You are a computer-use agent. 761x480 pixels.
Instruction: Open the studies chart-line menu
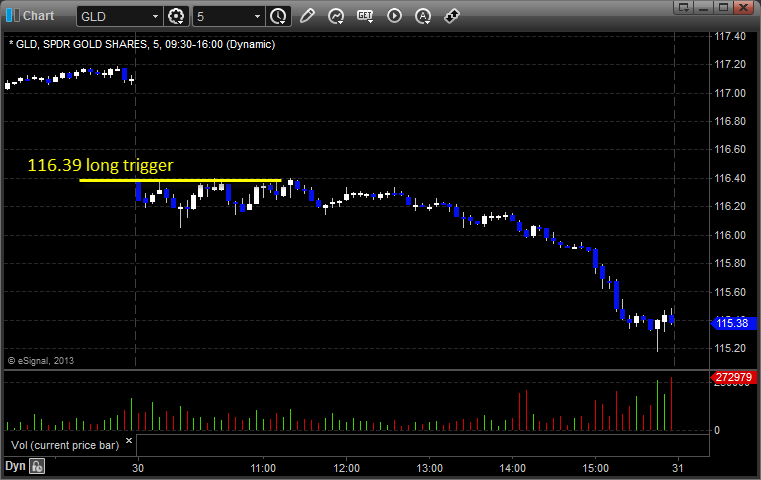(x=336, y=16)
